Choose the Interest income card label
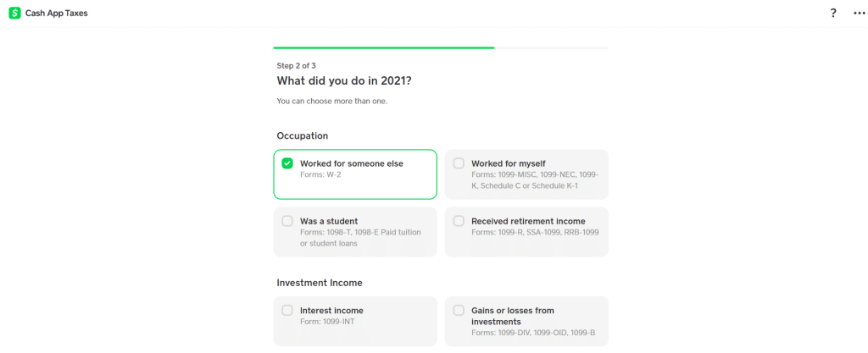The height and width of the screenshot is (353, 868). tap(331, 311)
